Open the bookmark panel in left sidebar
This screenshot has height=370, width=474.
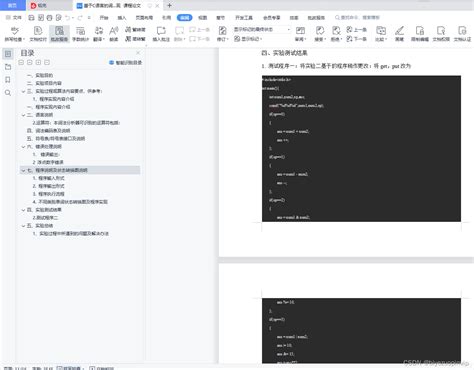click(x=8, y=80)
